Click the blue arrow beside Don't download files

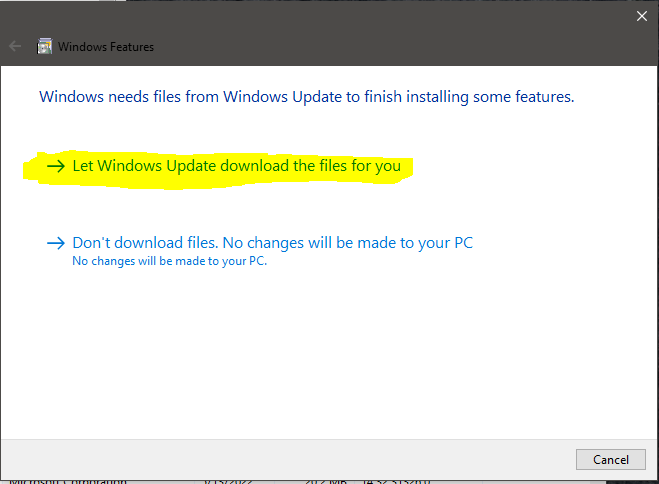(x=56, y=243)
